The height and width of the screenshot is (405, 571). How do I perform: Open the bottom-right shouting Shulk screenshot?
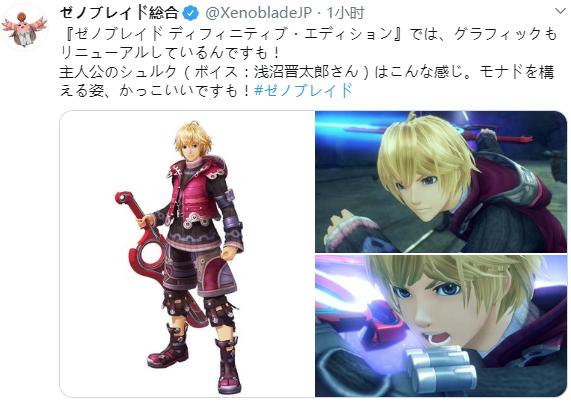(x=441, y=326)
